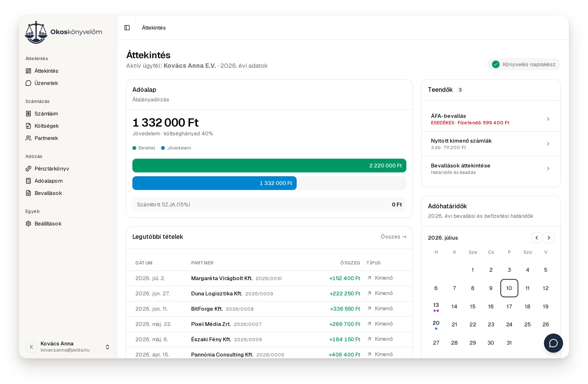Click invoice number 2026/0007
The width and height of the screenshot is (588, 384).
[248, 324]
